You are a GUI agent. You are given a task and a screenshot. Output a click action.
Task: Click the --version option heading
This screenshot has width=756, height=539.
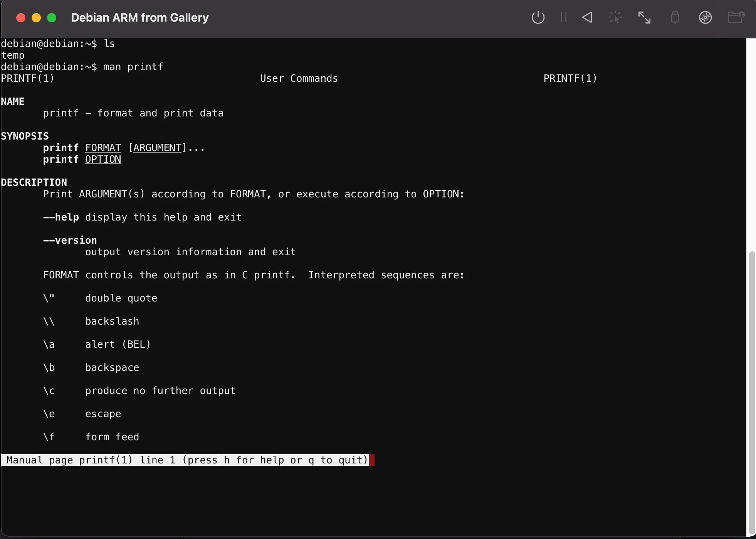pyautogui.click(x=70, y=240)
